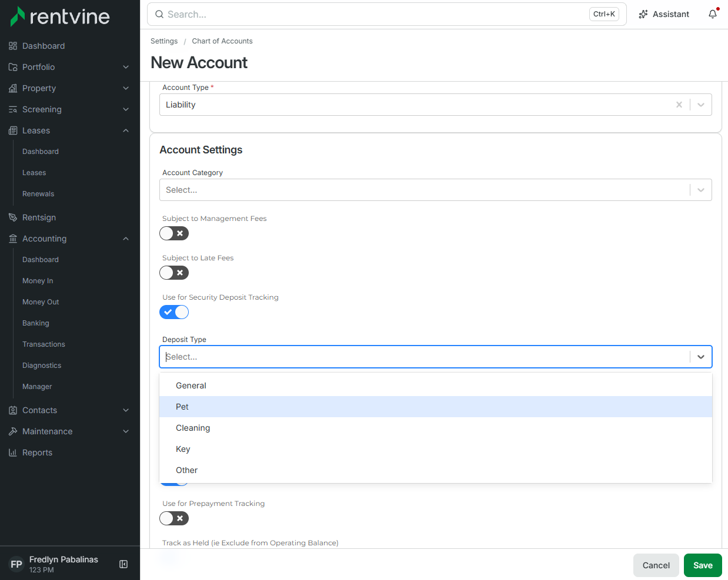Expand the Property menu chevron
Image resolution: width=728 pixels, height=580 pixels.
(x=126, y=88)
